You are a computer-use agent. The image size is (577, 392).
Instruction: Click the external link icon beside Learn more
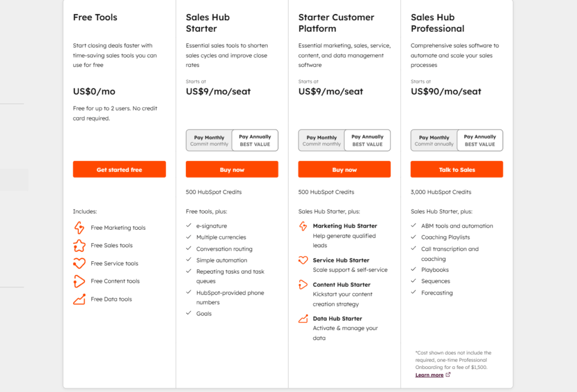(448, 375)
